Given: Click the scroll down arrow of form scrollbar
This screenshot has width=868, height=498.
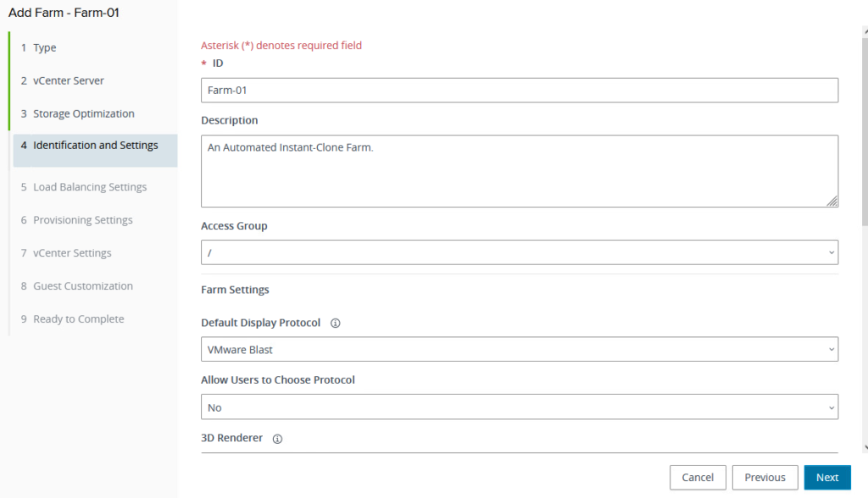Looking at the screenshot, I should tap(864, 447).
